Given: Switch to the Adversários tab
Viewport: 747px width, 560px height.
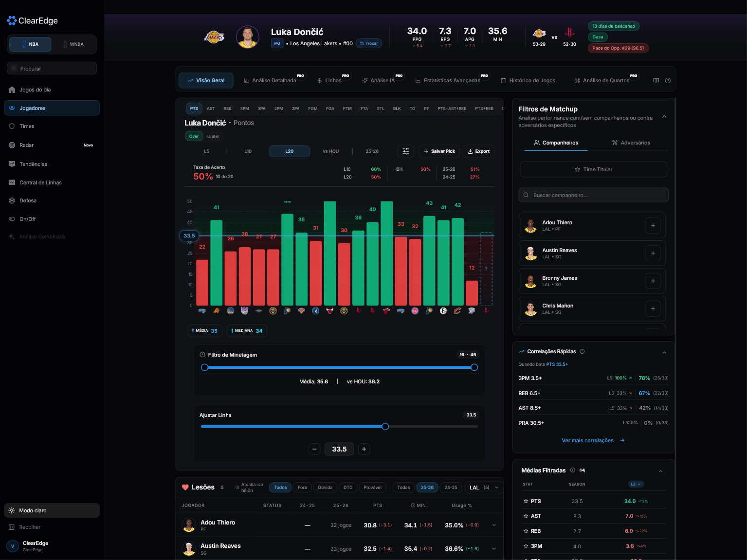Looking at the screenshot, I should [x=631, y=143].
